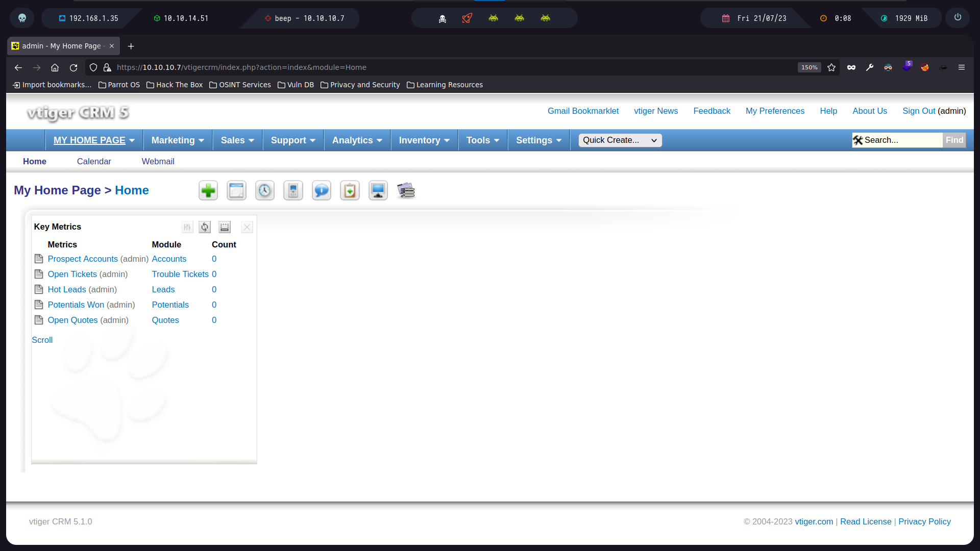Click the browser reload button
980x551 pixels.
pyautogui.click(x=73, y=67)
